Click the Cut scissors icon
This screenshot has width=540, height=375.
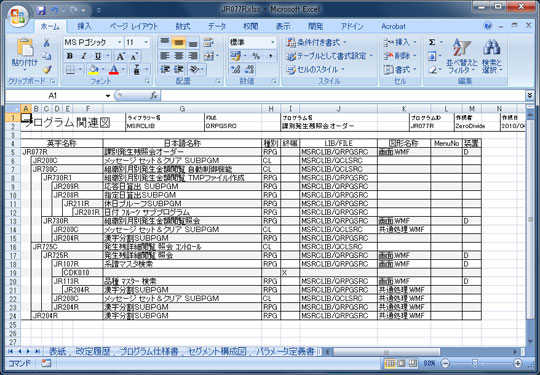[46, 43]
